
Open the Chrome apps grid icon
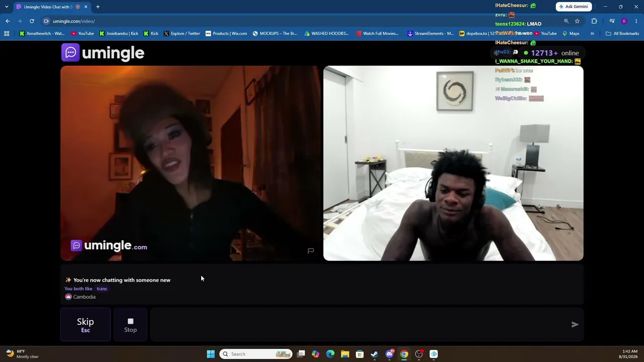point(7,34)
